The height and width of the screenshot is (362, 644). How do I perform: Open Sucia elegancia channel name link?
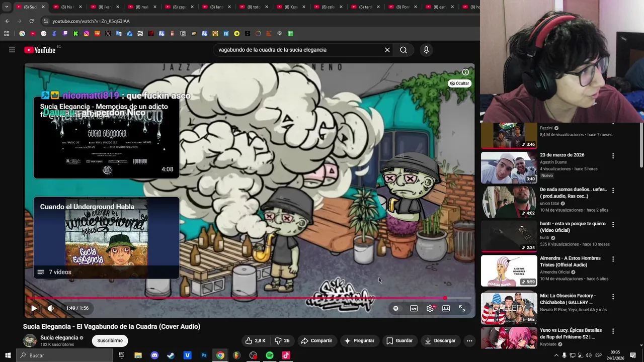[x=59, y=338]
